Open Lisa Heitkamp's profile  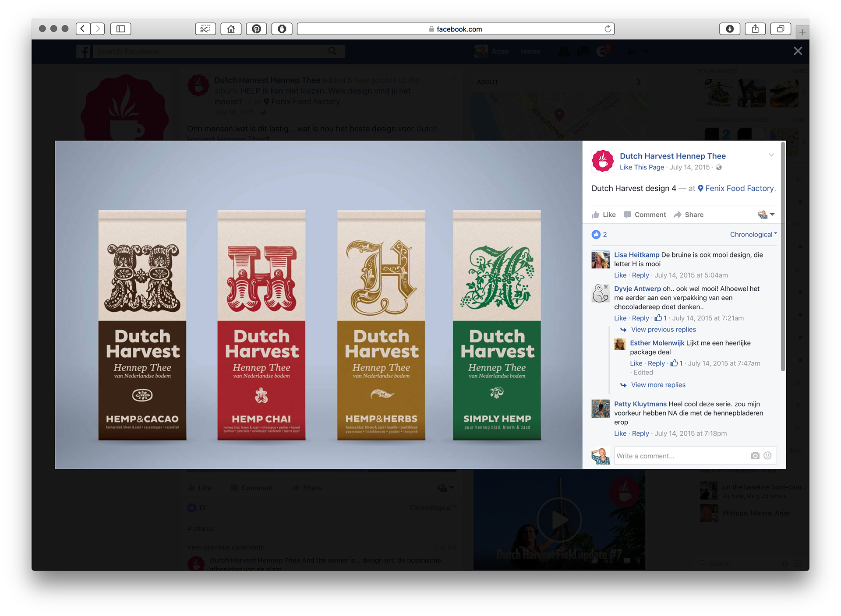tap(636, 255)
